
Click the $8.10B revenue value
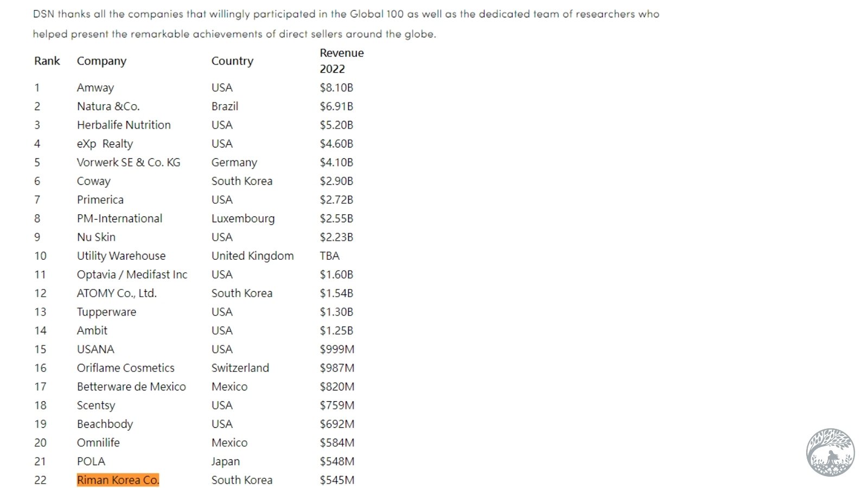[336, 88]
